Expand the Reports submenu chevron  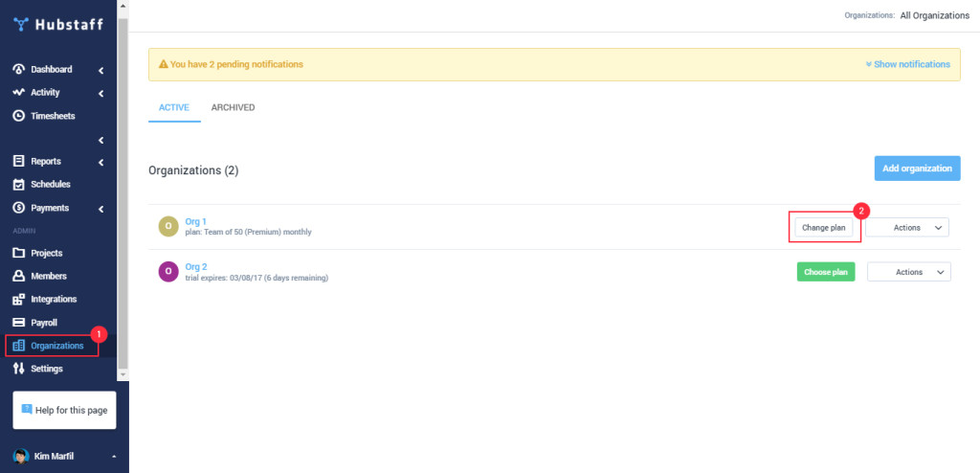click(100, 163)
